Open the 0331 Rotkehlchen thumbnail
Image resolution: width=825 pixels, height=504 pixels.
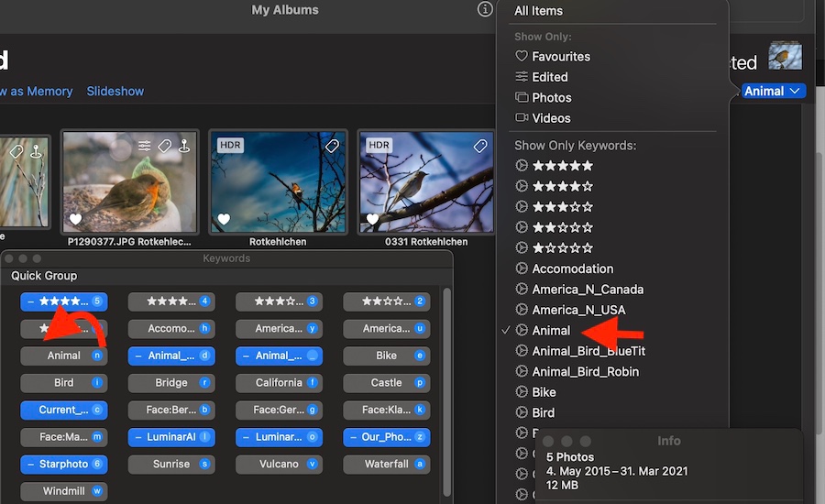pos(426,181)
